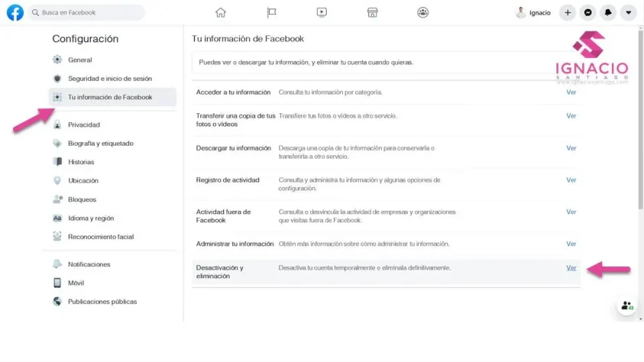Open the notifications bell

(x=608, y=13)
